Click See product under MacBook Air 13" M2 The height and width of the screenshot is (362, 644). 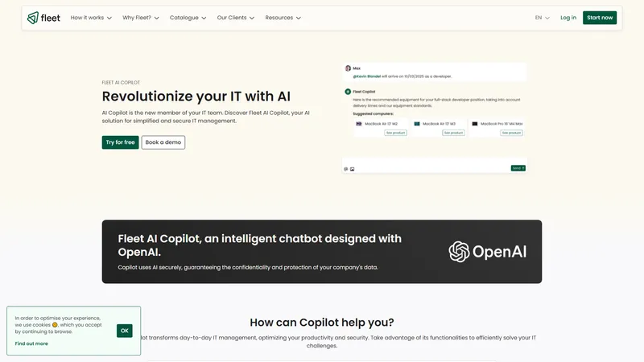[x=395, y=133]
